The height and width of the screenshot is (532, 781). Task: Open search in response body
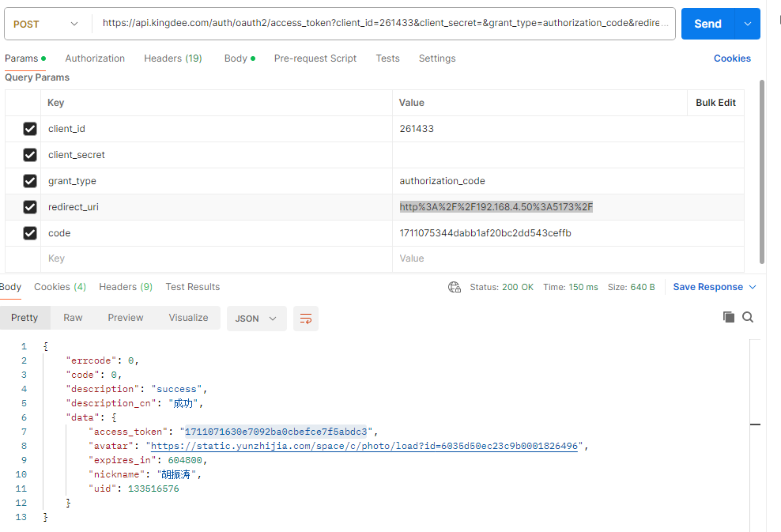[x=748, y=317]
